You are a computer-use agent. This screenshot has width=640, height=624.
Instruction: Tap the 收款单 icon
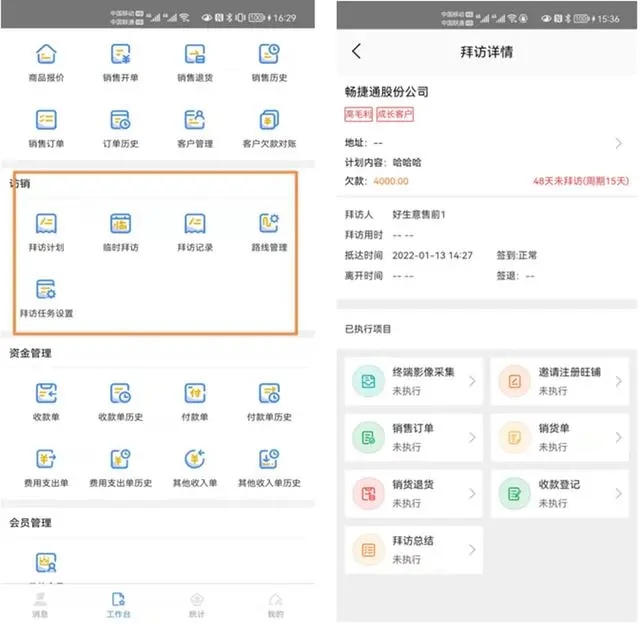coord(46,393)
